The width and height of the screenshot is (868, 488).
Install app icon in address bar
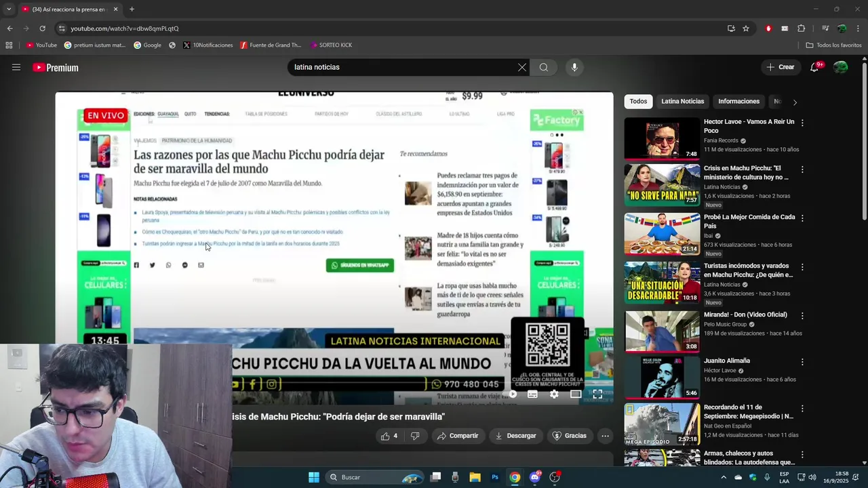tap(731, 28)
